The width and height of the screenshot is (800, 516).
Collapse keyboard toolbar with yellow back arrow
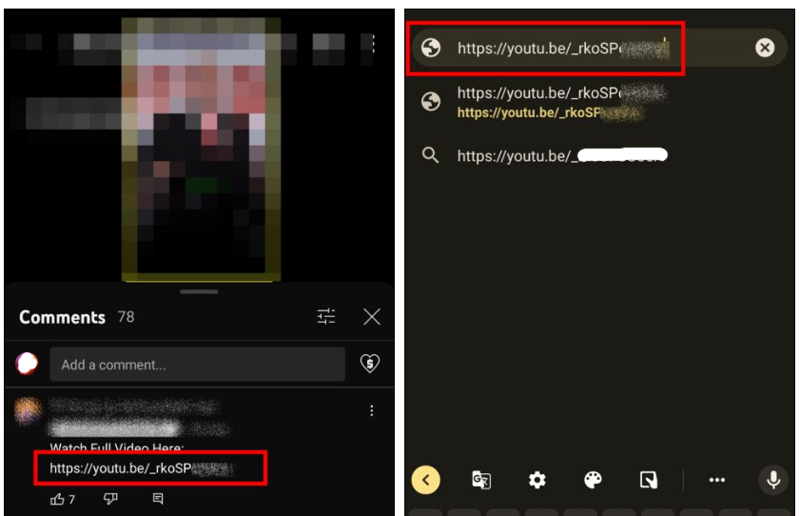(x=426, y=480)
